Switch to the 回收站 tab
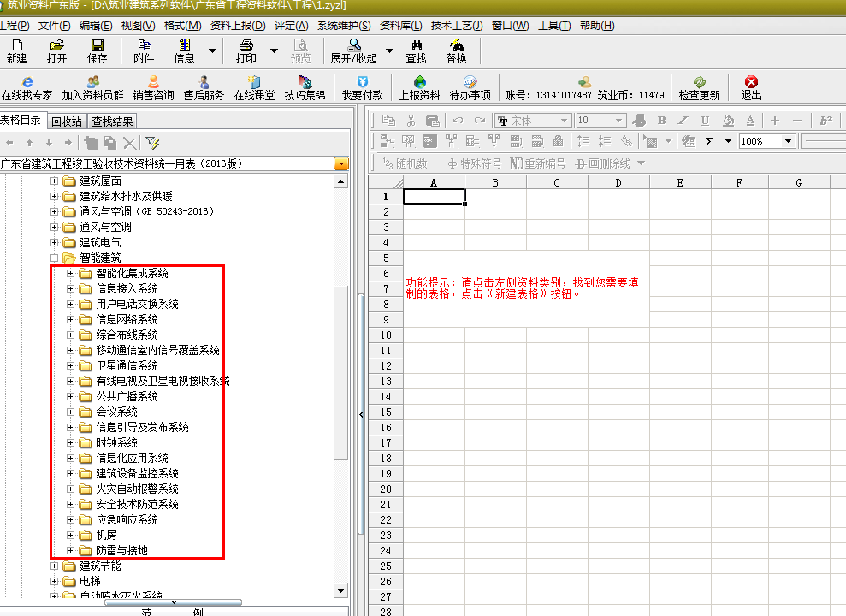 click(x=67, y=121)
